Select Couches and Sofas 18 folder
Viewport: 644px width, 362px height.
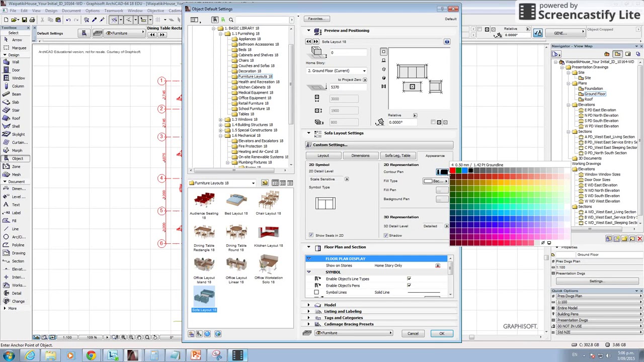coord(256,66)
